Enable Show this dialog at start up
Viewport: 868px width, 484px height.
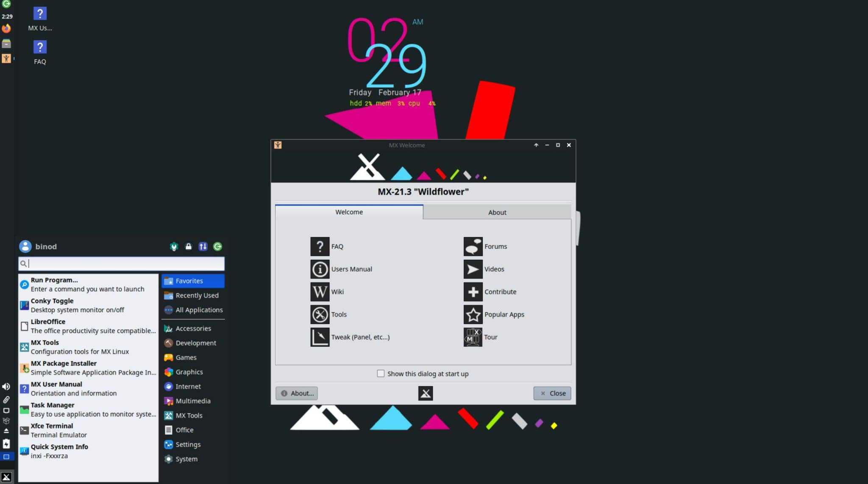click(381, 373)
